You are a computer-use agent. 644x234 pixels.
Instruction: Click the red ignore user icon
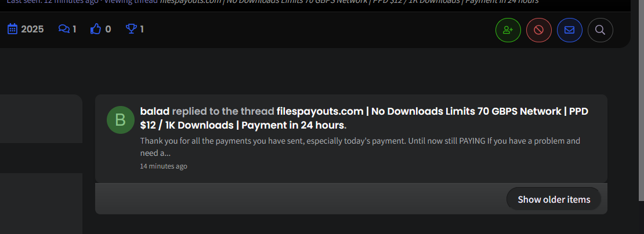click(x=538, y=30)
